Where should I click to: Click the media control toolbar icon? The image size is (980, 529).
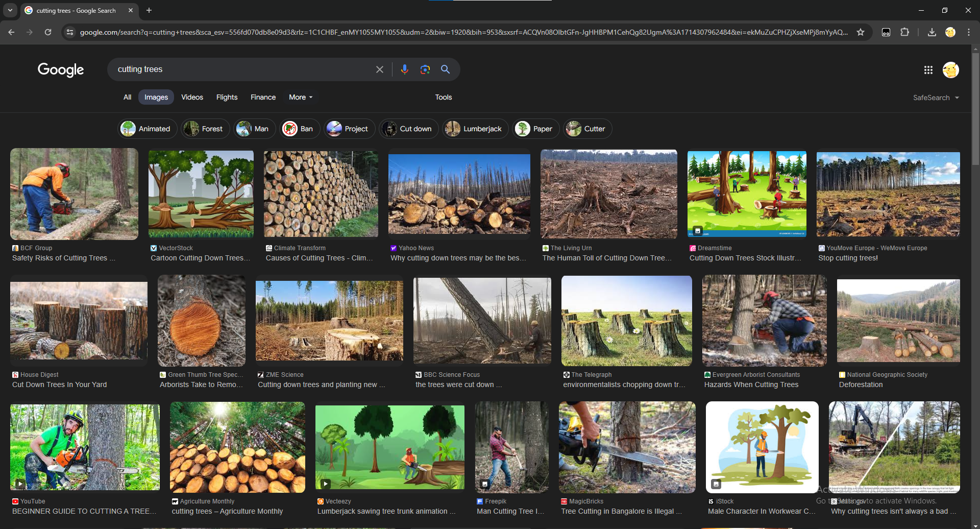(x=886, y=32)
